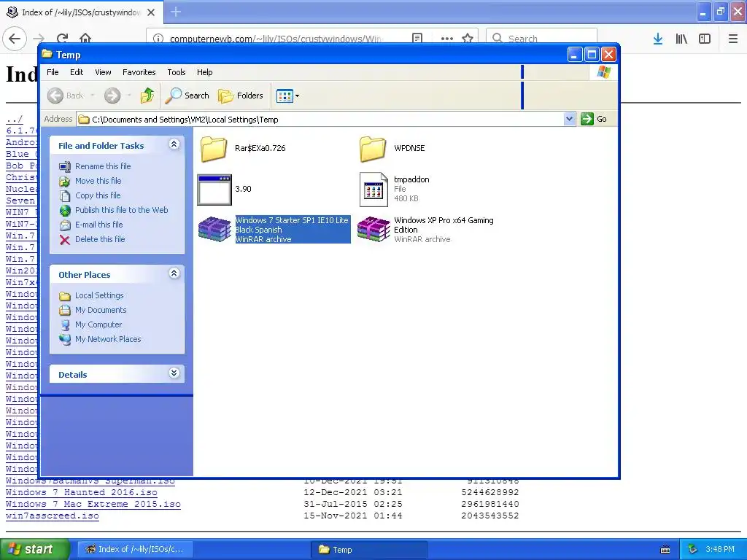Click Publish this file to the Web
The image size is (747, 560).
(x=122, y=210)
